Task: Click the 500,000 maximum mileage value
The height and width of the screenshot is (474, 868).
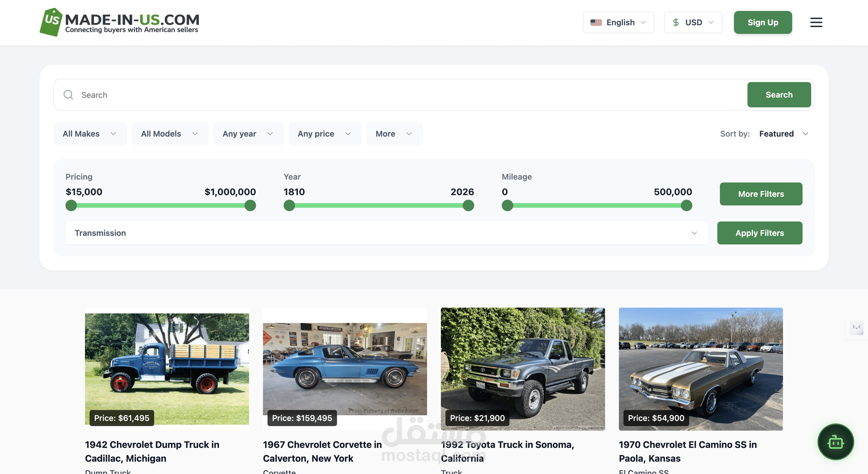Action: (673, 192)
